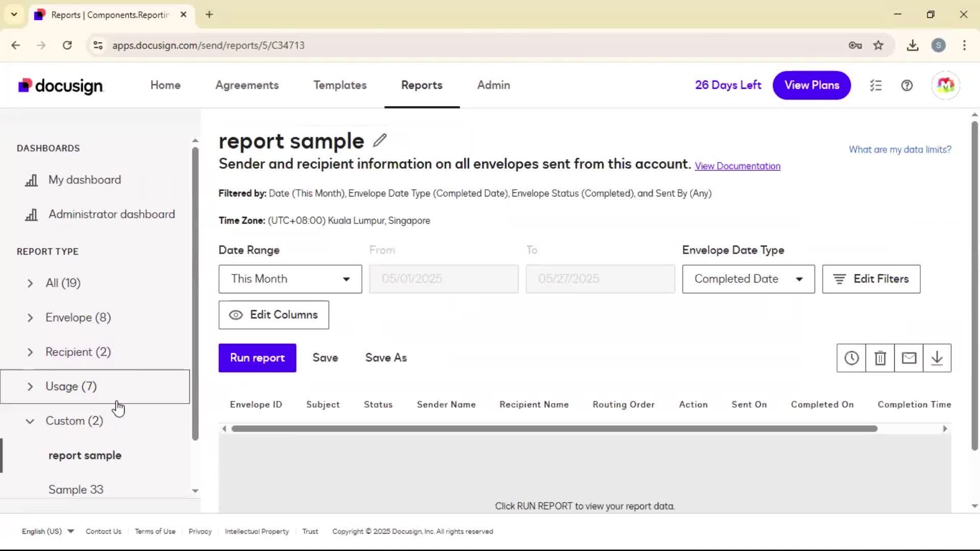The image size is (980, 551).
Task: Click Run report button
Action: (x=257, y=358)
